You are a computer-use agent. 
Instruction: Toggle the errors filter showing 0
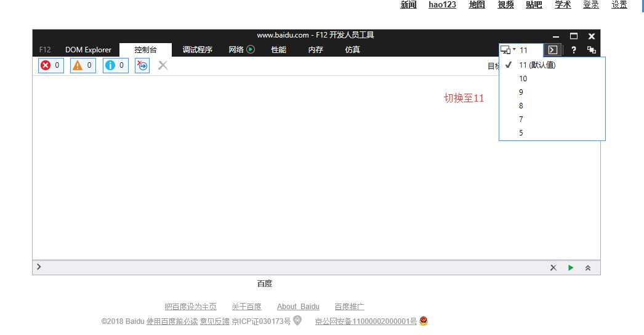(x=51, y=65)
